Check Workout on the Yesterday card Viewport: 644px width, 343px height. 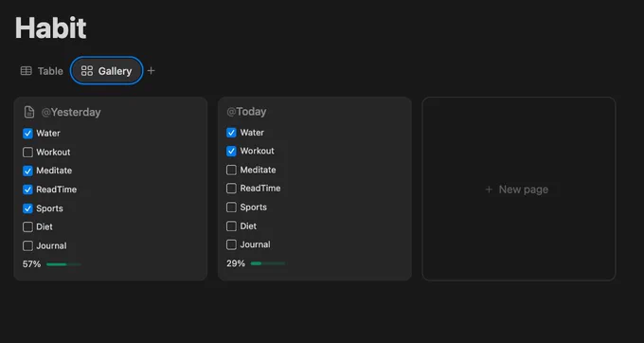tap(27, 153)
